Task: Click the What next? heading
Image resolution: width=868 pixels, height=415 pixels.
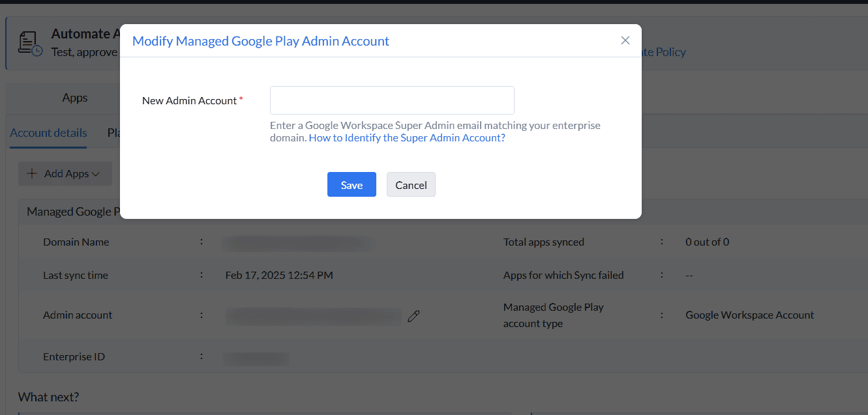Action: [48, 397]
